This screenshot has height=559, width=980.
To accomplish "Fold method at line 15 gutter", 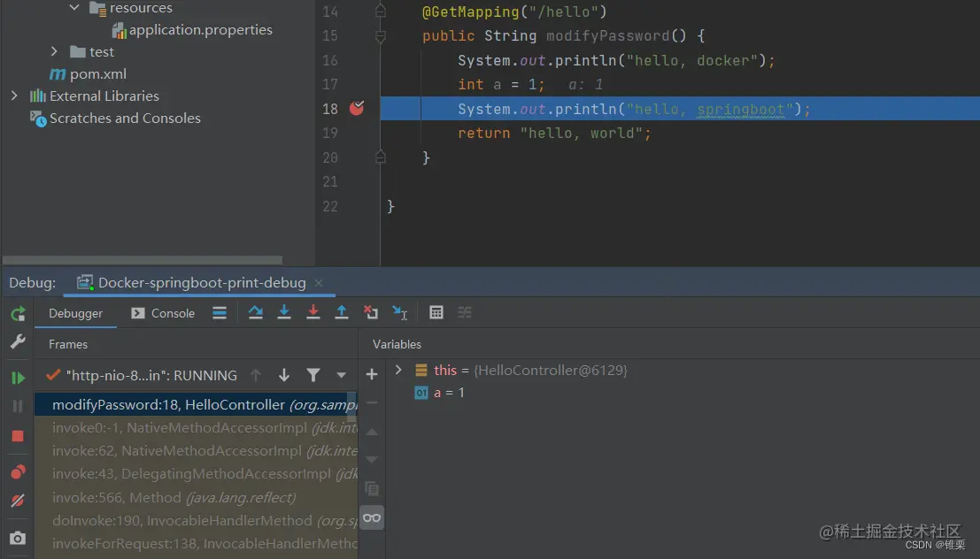I will [380, 36].
